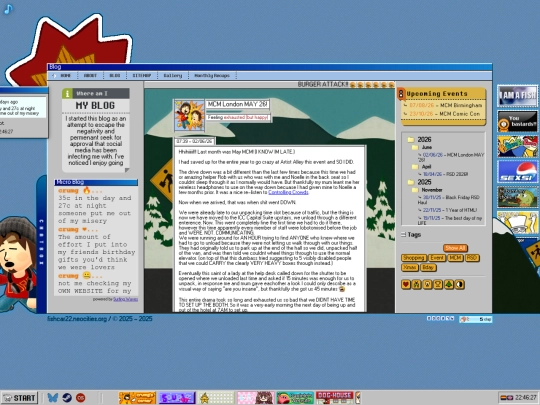Click the heart icon tag button

click(406, 284)
